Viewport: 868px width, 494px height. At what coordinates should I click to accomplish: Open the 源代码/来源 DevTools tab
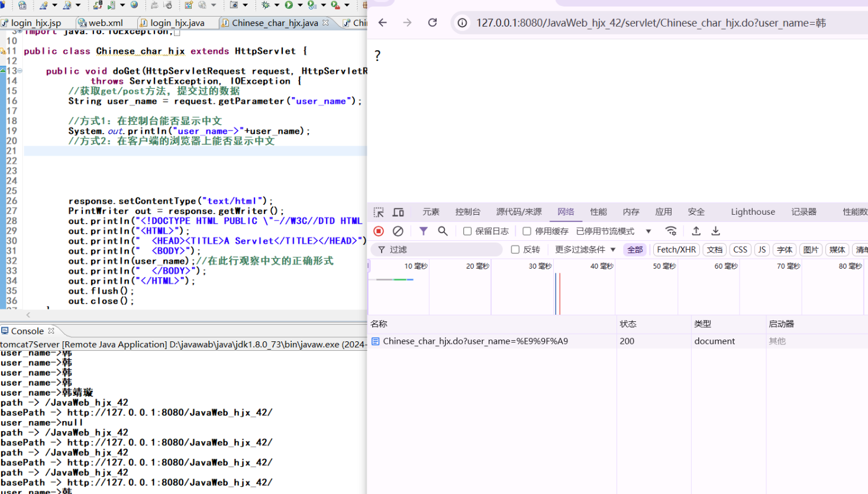pos(519,212)
